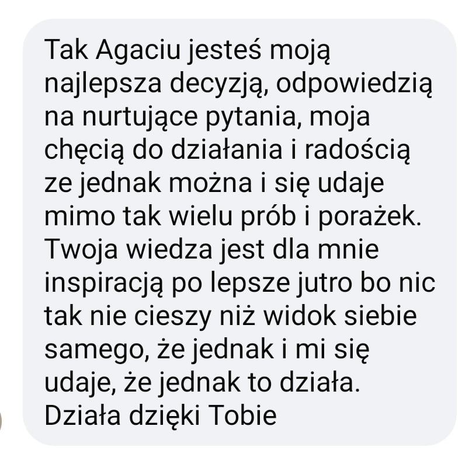Click the word "Twoja" starting the second sentence
The width and height of the screenshot is (476, 461).
(81, 250)
